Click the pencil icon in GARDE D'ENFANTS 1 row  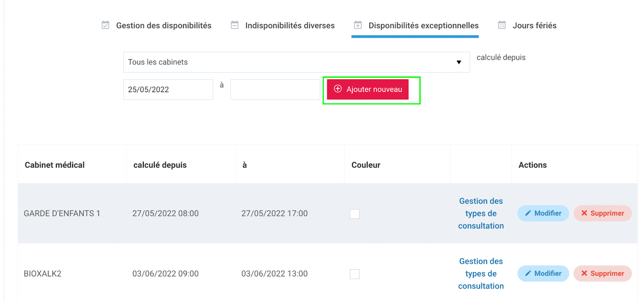pyautogui.click(x=528, y=213)
